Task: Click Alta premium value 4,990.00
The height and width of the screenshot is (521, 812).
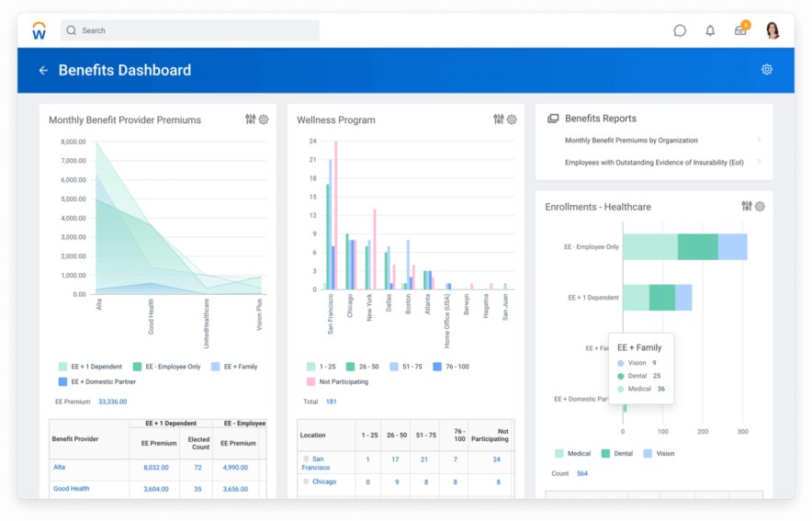Action: point(235,468)
